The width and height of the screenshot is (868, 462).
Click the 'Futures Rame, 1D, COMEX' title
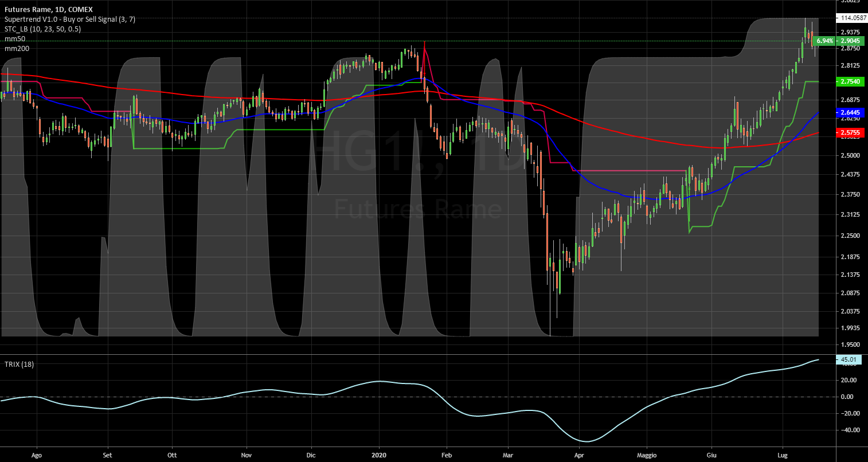(x=48, y=10)
